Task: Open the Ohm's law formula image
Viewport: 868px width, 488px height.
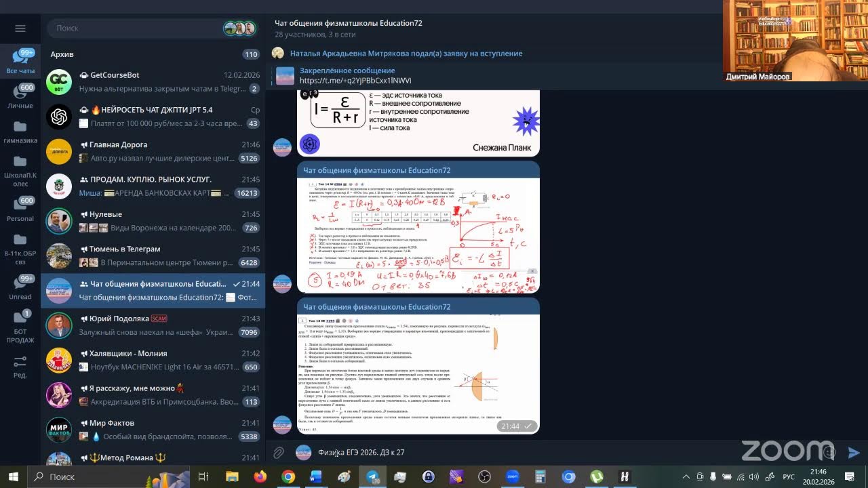Action: [x=418, y=122]
